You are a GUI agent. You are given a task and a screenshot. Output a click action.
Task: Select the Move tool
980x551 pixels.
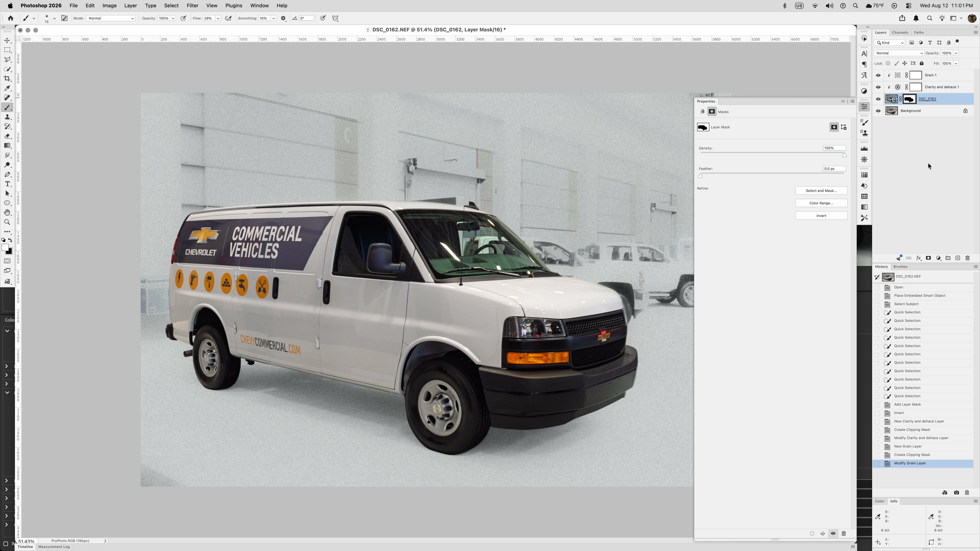(7, 40)
